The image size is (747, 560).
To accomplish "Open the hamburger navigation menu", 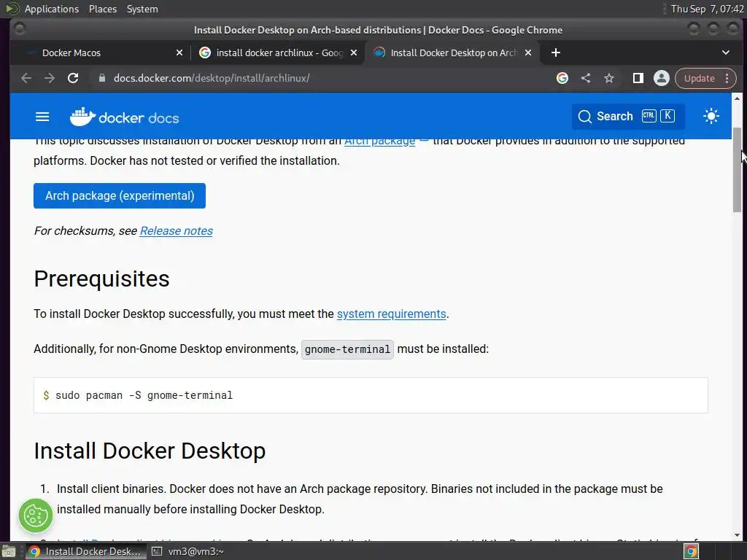I will tap(42, 117).
